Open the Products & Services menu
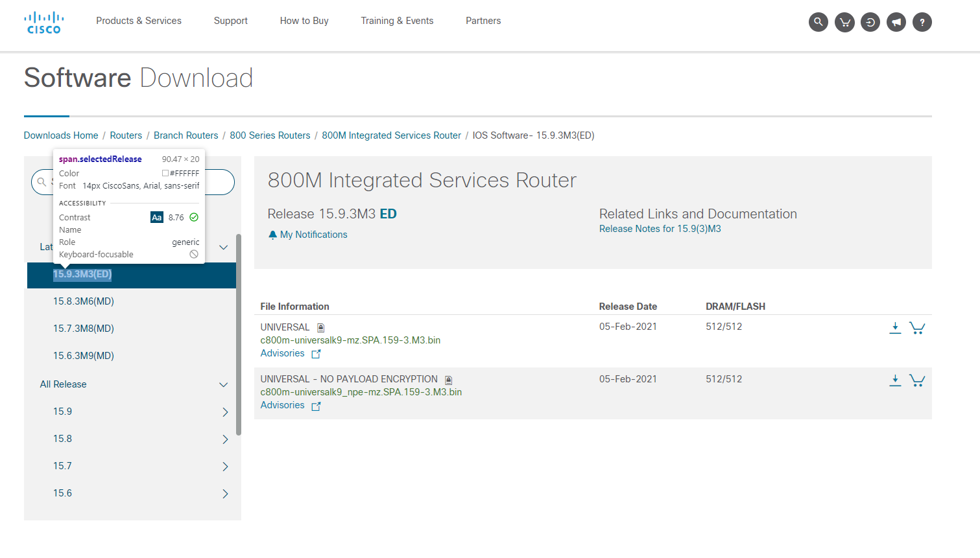 (x=139, y=21)
